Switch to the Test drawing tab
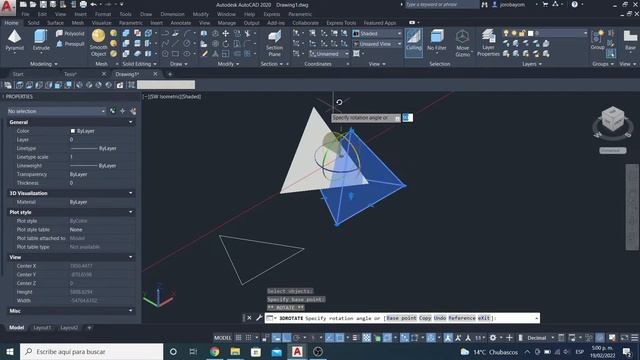The width and height of the screenshot is (640, 360). [x=70, y=74]
